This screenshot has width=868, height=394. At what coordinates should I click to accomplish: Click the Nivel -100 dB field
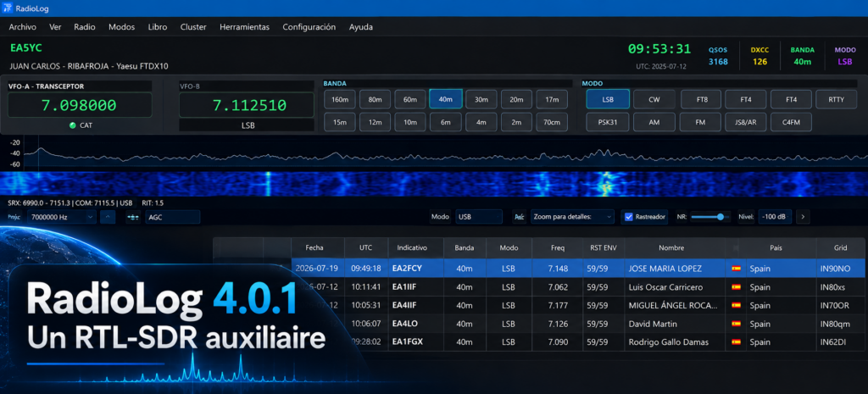(x=775, y=217)
